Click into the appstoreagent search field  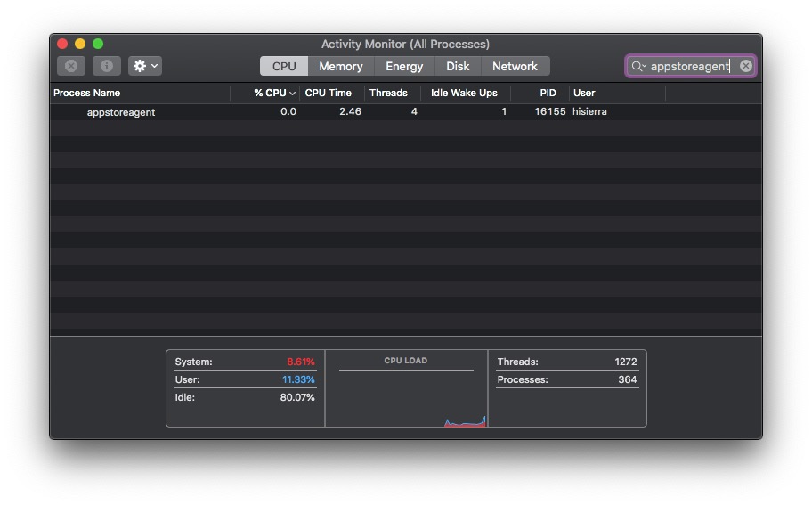pyautogui.click(x=690, y=66)
